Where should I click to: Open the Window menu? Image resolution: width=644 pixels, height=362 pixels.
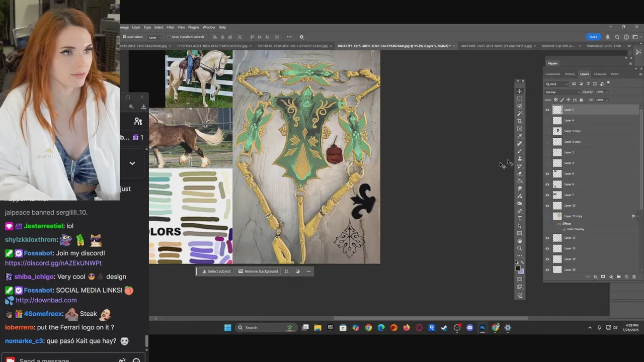(209, 27)
